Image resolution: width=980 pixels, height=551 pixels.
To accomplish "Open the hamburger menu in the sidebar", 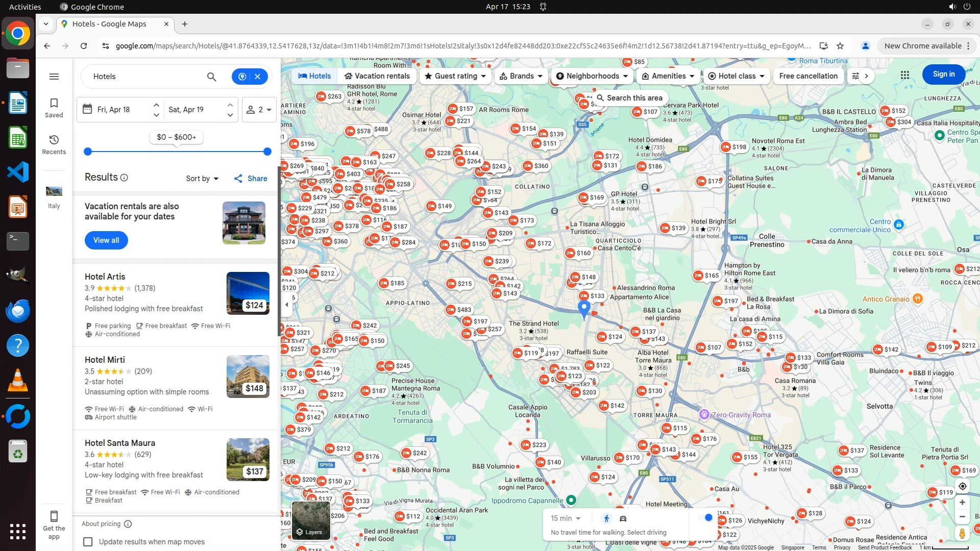I will click(x=54, y=77).
